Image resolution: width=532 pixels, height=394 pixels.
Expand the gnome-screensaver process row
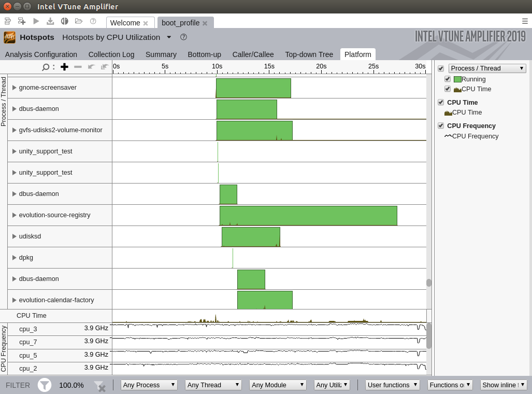(15, 88)
